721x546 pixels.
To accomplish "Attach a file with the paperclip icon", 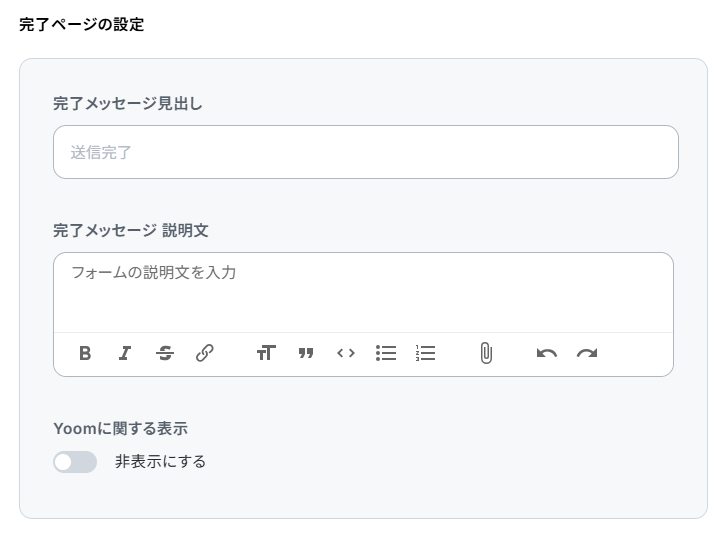I will tap(486, 353).
